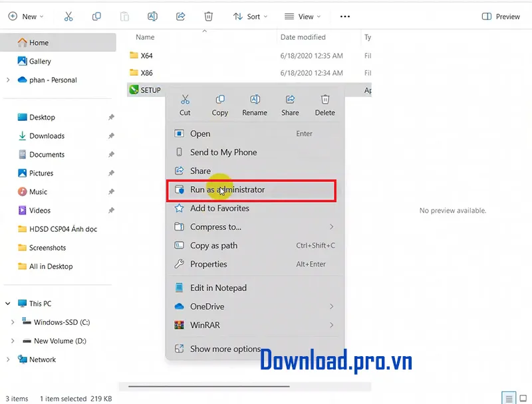
Task: Click the New button
Action: [x=26, y=17]
